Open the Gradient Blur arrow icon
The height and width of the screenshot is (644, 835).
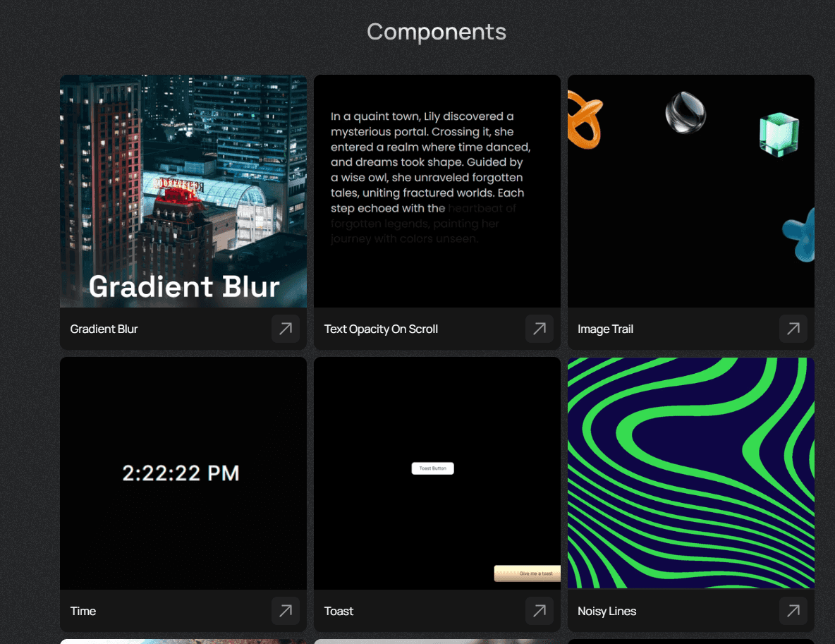click(x=286, y=329)
